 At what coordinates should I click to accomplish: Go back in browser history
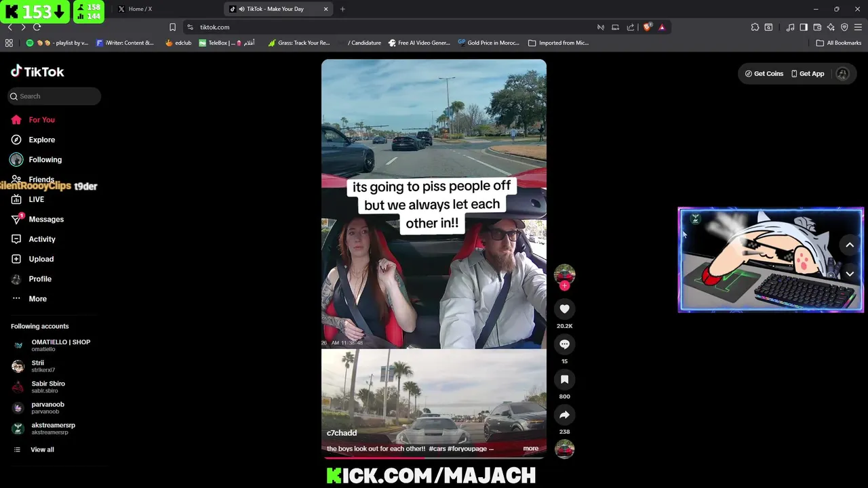click(x=9, y=27)
